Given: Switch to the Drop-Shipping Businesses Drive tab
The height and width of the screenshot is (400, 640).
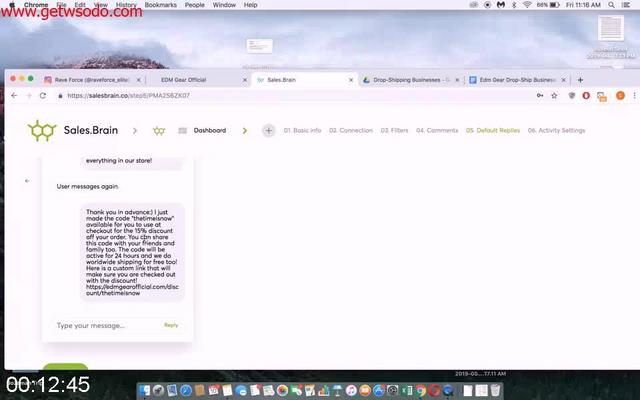Looking at the screenshot, I should point(410,80).
